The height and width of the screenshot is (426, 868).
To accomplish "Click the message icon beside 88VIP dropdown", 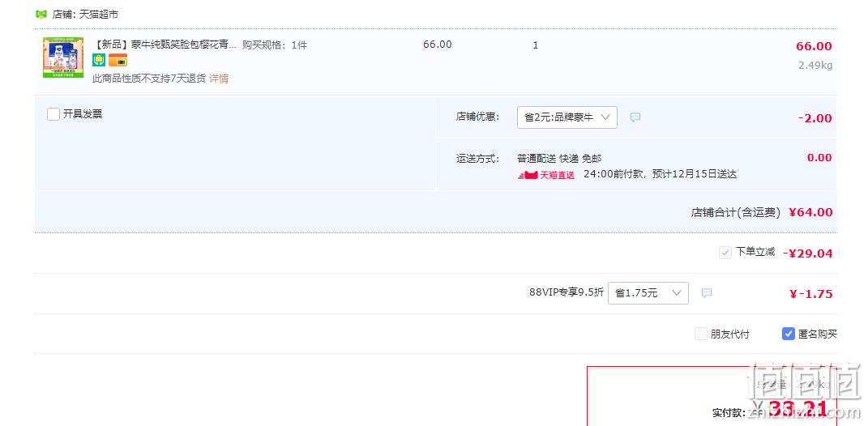I will click(x=707, y=293).
